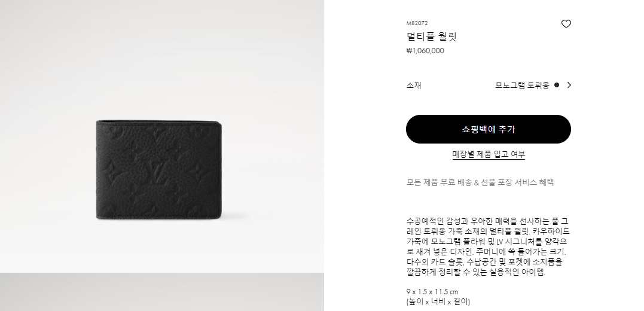The height and width of the screenshot is (311, 644).
Task: Expand material options chevron arrow
Action: click(569, 85)
